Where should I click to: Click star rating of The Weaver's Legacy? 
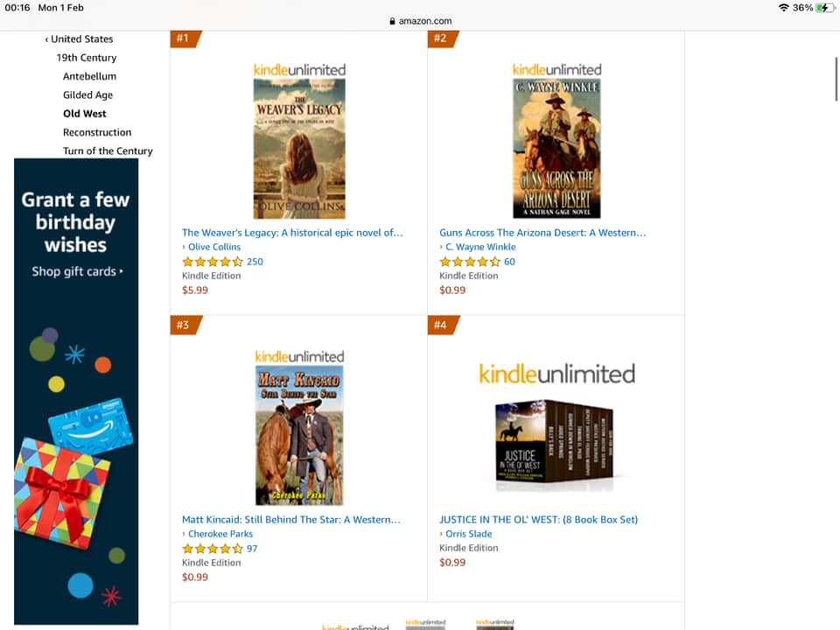(x=213, y=262)
